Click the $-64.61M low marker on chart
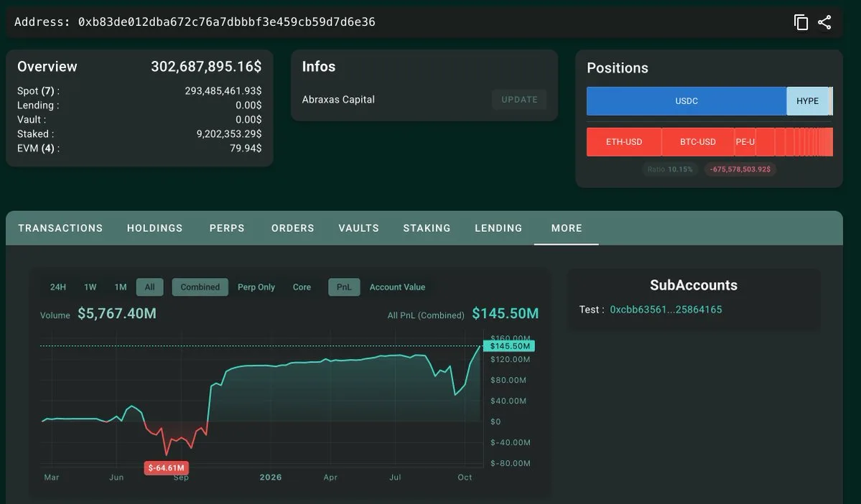861x504 pixels. [167, 468]
